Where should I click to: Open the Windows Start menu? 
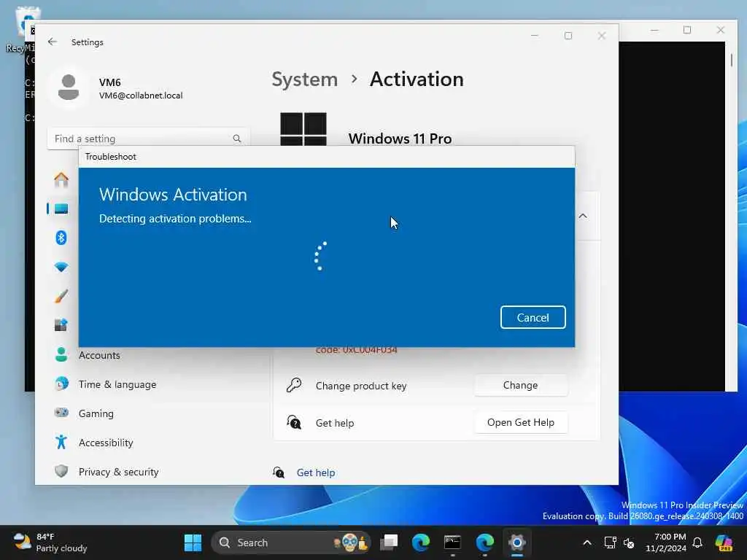point(193,542)
